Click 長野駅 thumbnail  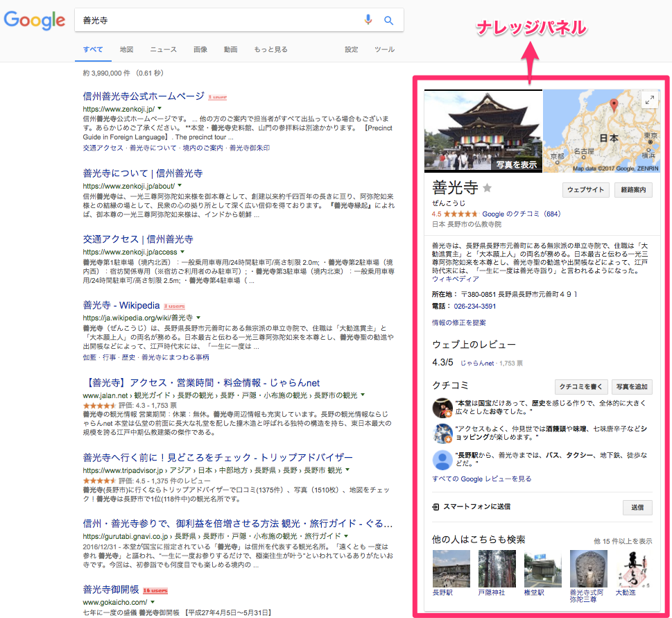coord(451,569)
